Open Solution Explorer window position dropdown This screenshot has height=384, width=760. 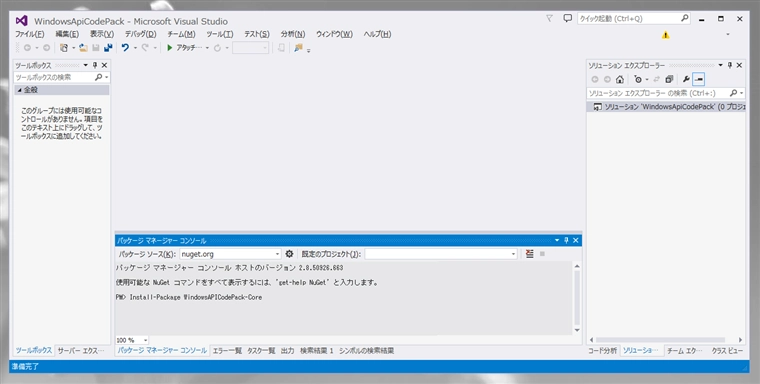click(x=721, y=65)
